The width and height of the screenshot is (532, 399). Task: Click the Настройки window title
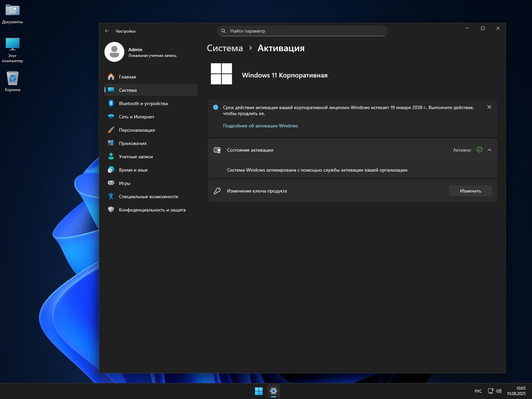pyautogui.click(x=125, y=31)
